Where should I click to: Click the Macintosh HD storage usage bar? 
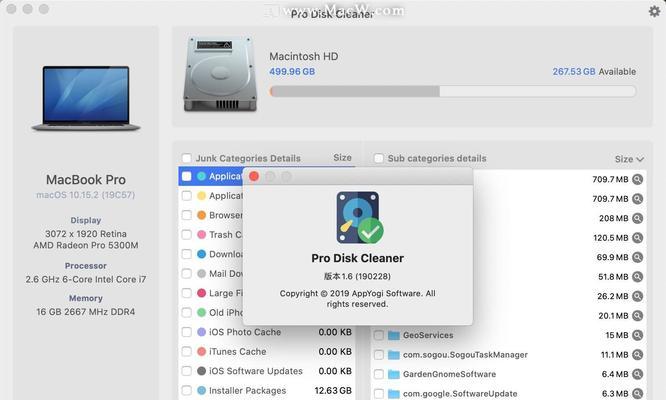click(x=453, y=91)
